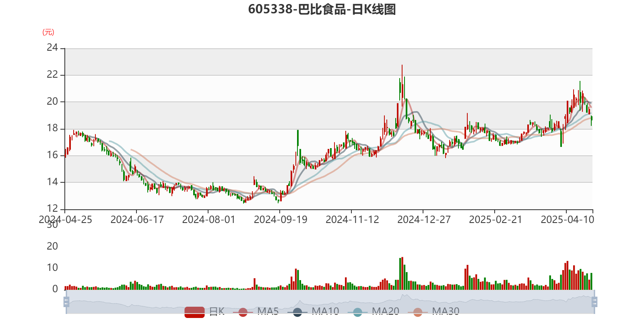Click the 2024-09-19 axis date label
This screenshot has width=644, height=322.
click(x=281, y=220)
